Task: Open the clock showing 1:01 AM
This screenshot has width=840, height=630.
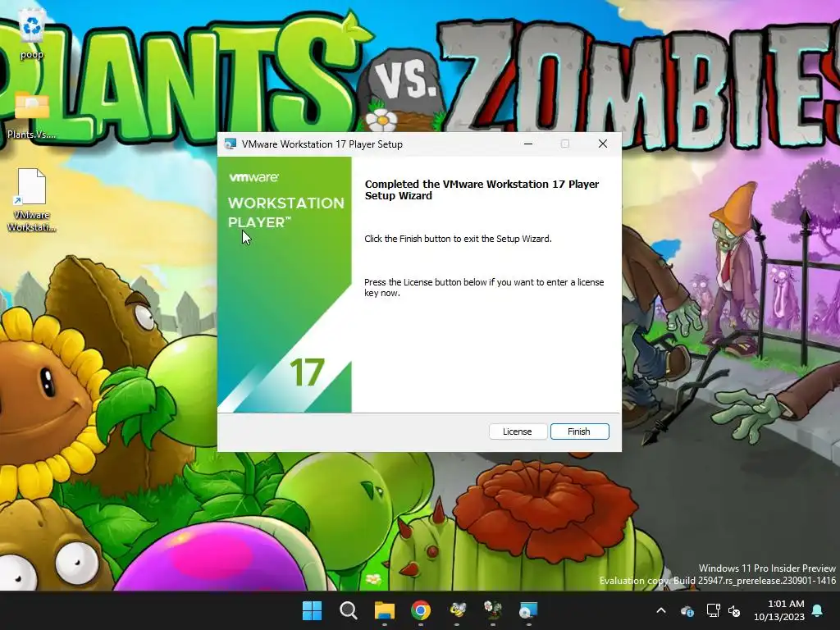Action: (779, 610)
